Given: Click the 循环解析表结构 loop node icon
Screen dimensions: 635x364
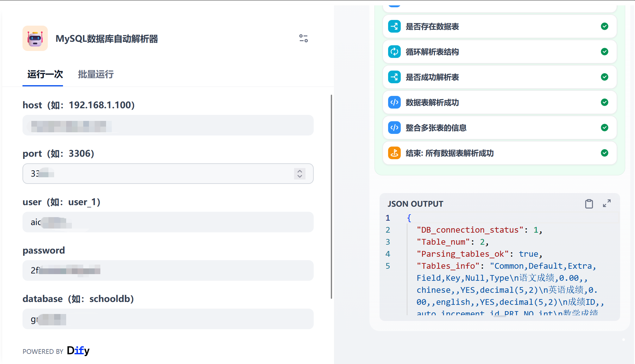Looking at the screenshot, I should click(394, 52).
